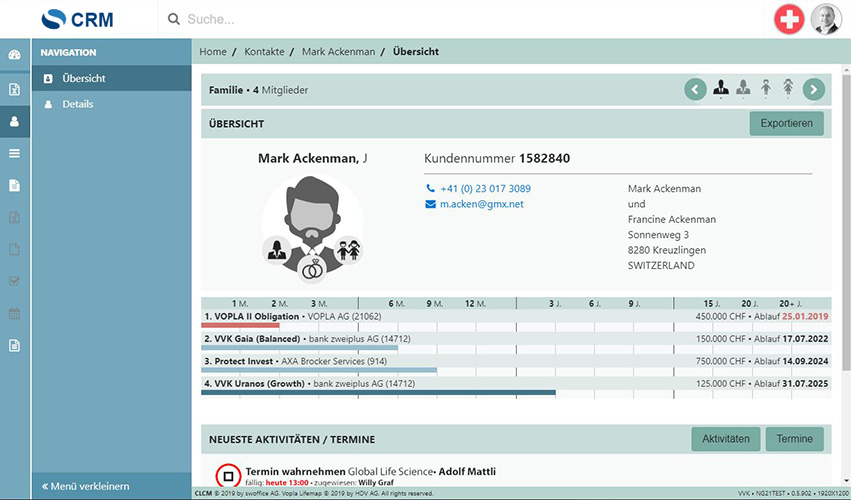Collapse menu via Menü verkleinern

pos(86,486)
